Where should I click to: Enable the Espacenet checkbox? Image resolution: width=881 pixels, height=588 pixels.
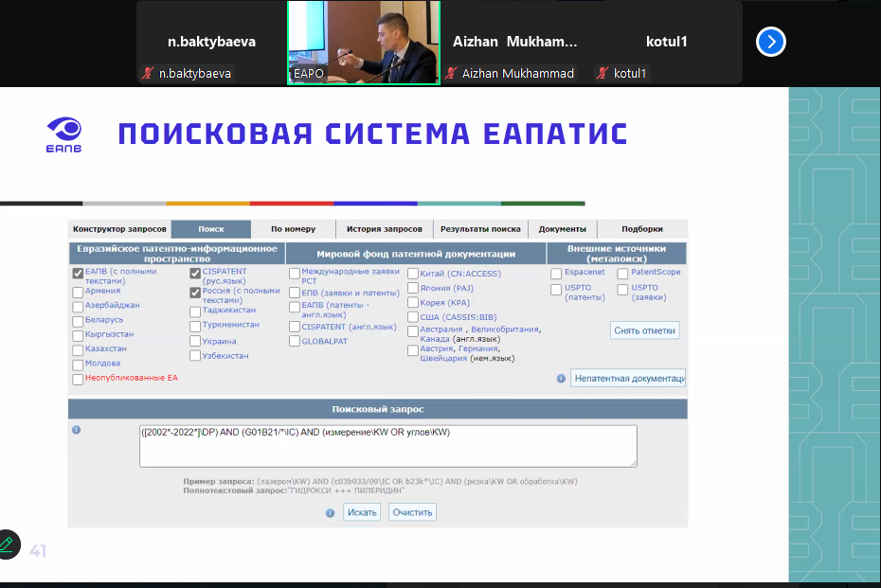[556, 274]
